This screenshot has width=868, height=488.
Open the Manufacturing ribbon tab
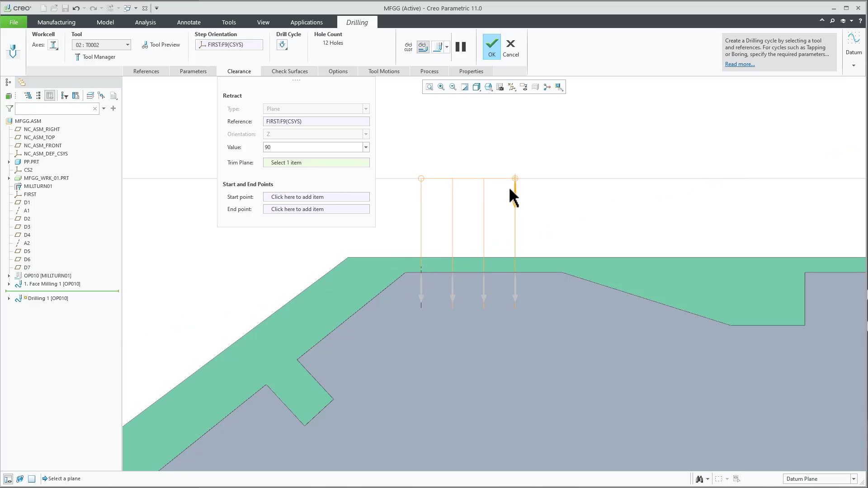[57, 22]
